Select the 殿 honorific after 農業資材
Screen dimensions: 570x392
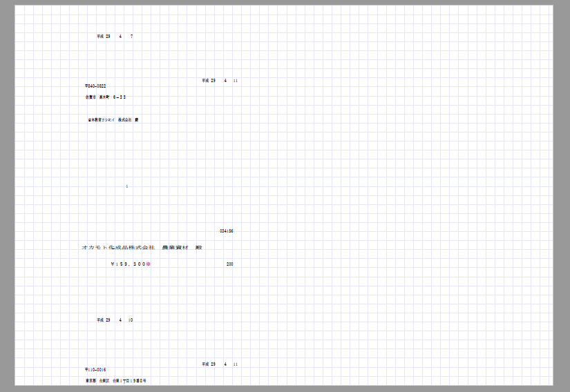(x=199, y=247)
